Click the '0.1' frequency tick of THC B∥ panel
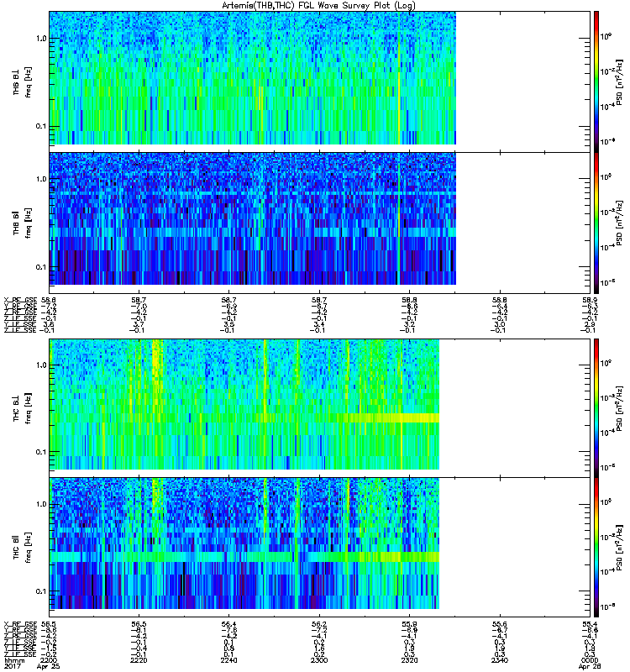This screenshot has height=672, width=630. pos(41,591)
